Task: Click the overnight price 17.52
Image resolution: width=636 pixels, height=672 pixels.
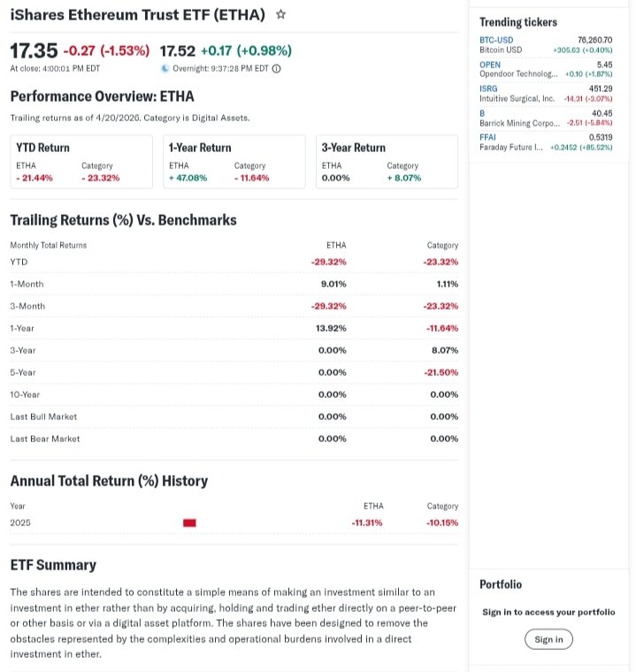Action: (177, 50)
